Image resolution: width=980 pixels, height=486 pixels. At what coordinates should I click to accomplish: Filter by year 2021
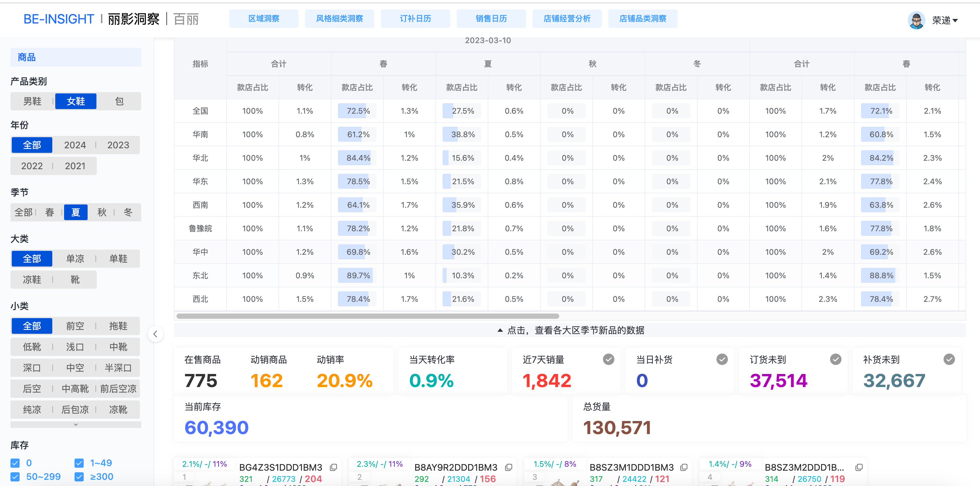click(75, 166)
